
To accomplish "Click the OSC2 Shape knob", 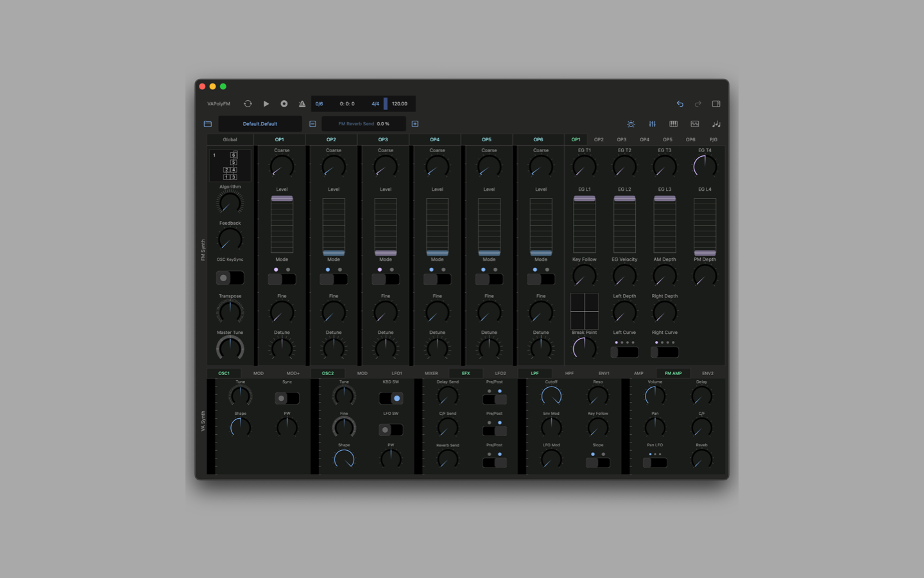I will (x=344, y=459).
